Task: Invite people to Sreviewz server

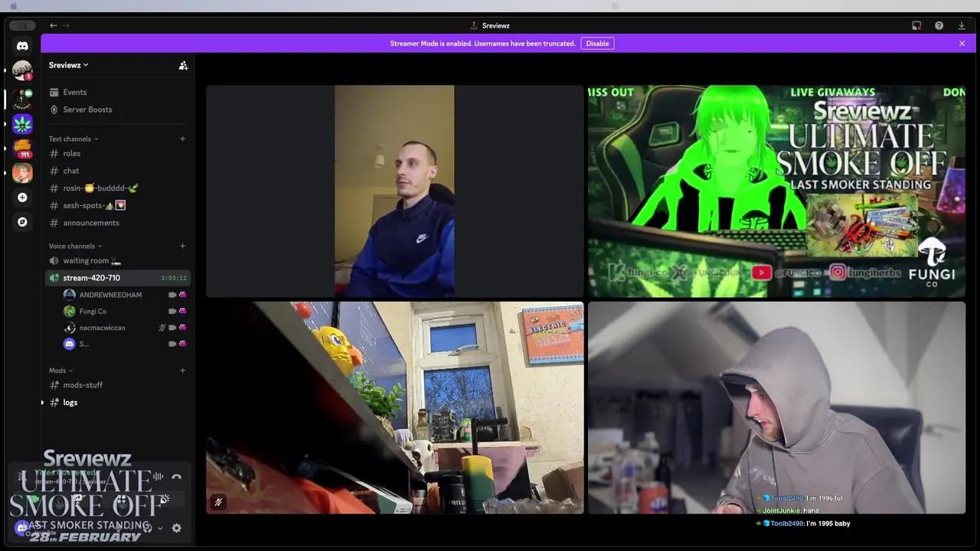Action: [x=183, y=66]
